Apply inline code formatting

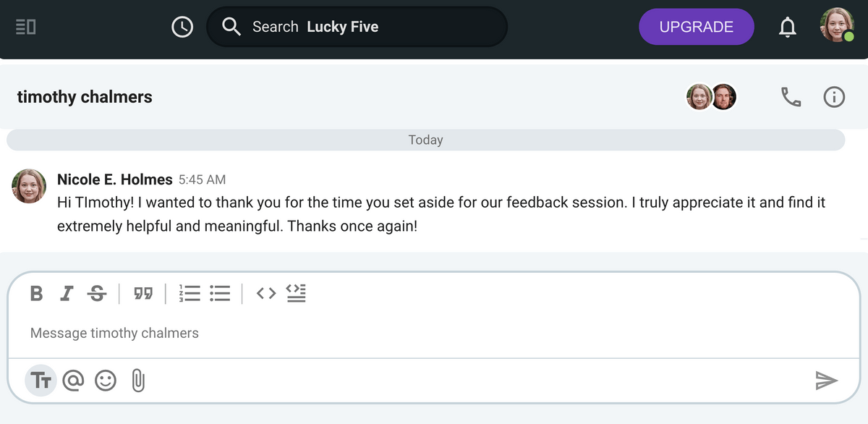point(265,293)
